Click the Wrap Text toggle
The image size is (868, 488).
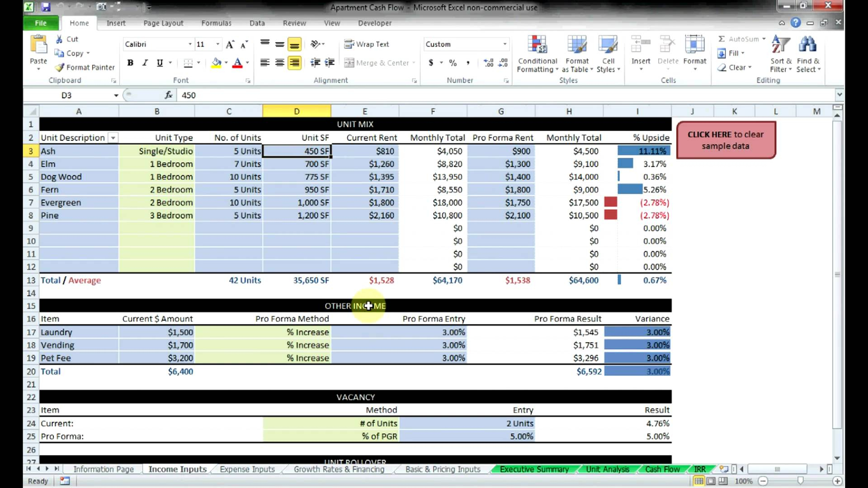[x=368, y=43]
